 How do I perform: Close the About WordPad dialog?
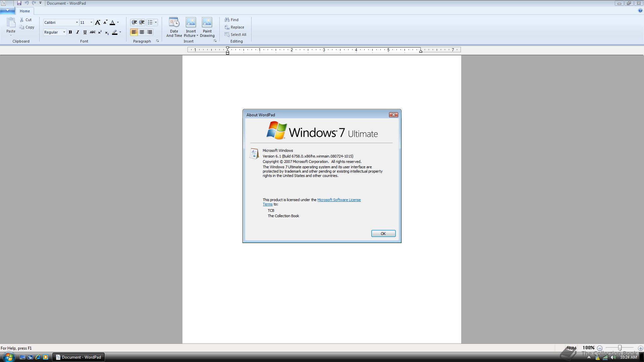393,115
